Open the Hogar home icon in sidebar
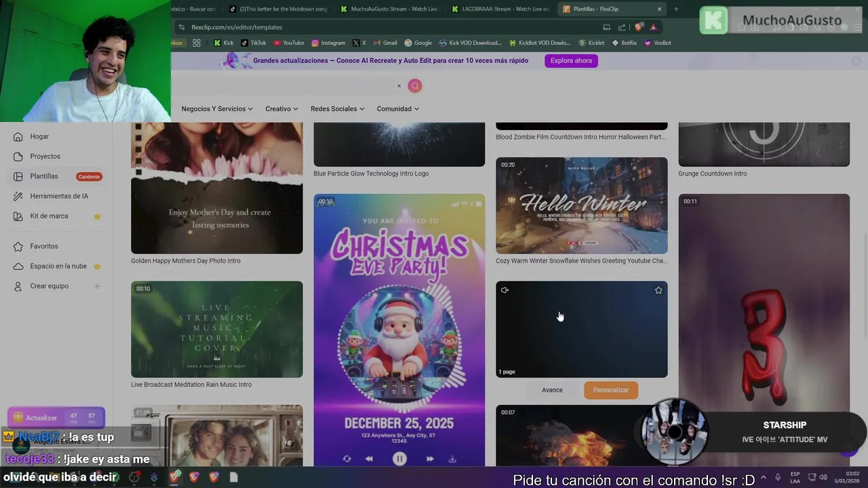 pos(18,136)
